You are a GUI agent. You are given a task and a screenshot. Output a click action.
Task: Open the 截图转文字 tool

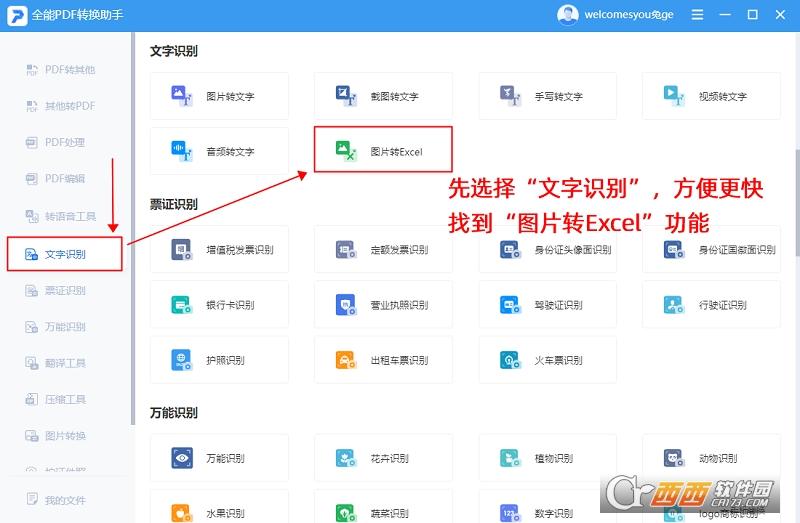(x=383, y=96)
